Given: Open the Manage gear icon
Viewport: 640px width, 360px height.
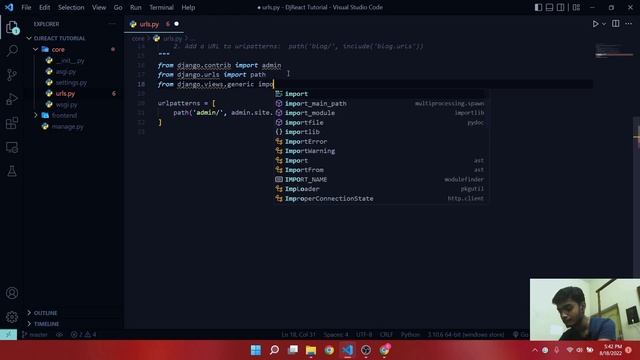Looking at the screenshot, I should coord(12,317).
